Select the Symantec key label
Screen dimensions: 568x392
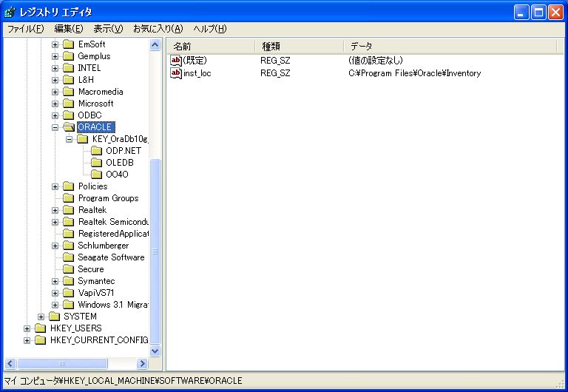pos(96,281)
